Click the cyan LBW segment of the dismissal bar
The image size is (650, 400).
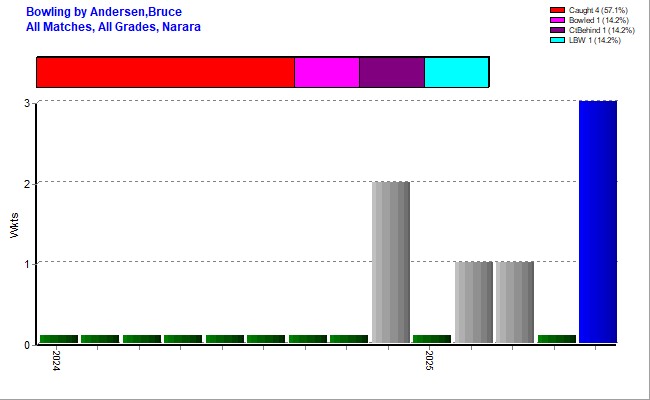457,72
